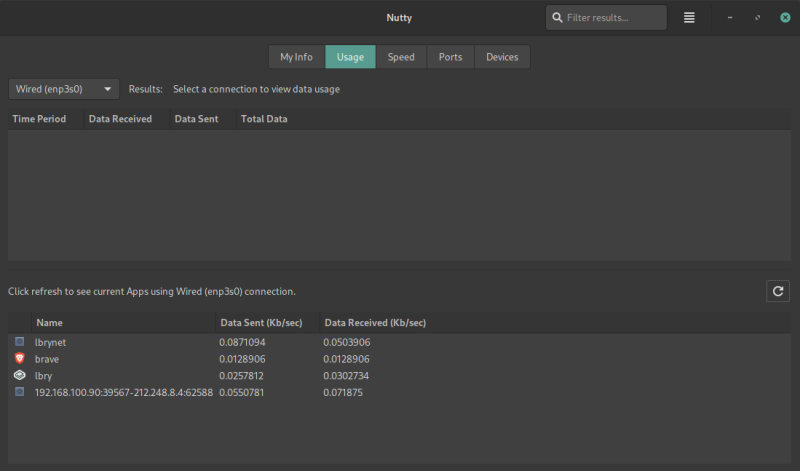800x471 pixels.
Task: Open the hamburger menu in header
Action: (x=689, y=17)
